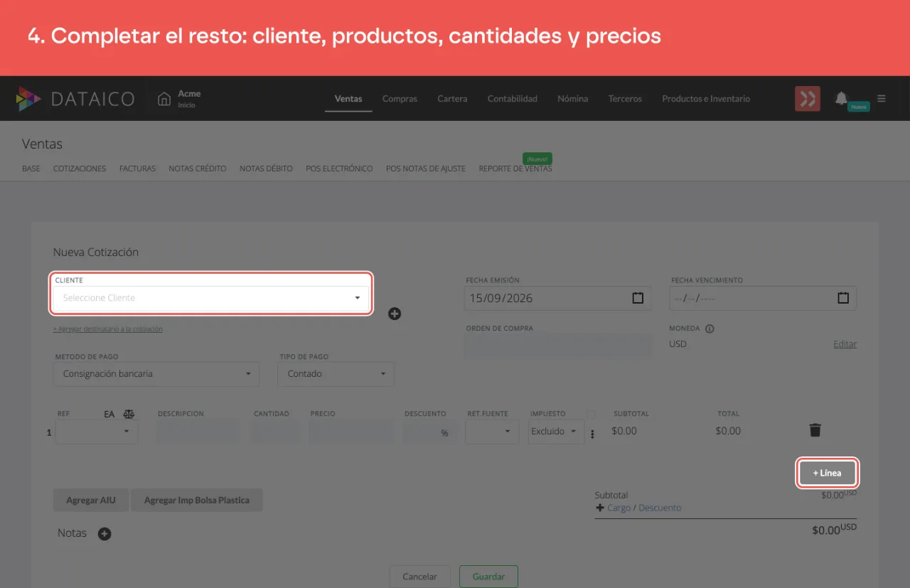Open Seleccione Cliente dropdown
The image size is (910, 588).
[211, 298]
